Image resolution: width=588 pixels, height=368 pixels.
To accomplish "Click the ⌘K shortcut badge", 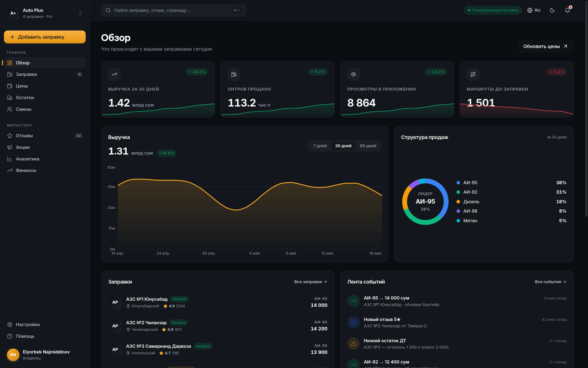I will coord(236,10).
